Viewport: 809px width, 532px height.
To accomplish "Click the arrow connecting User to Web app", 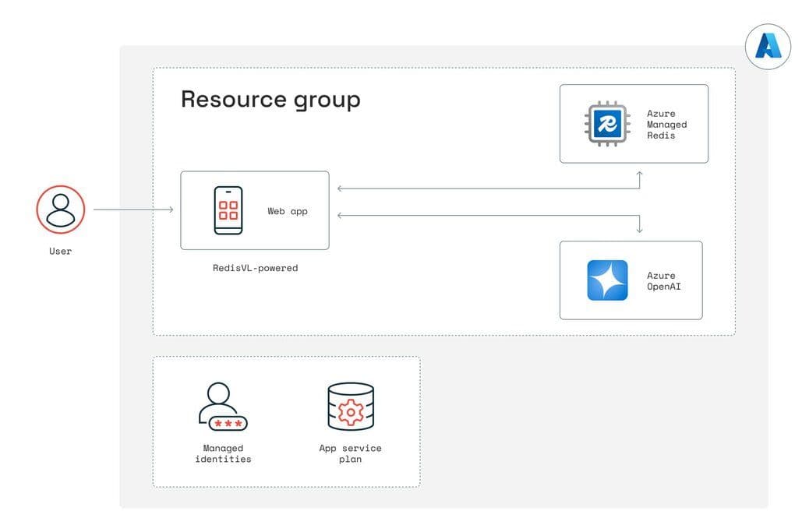I will tap(134, 209).
